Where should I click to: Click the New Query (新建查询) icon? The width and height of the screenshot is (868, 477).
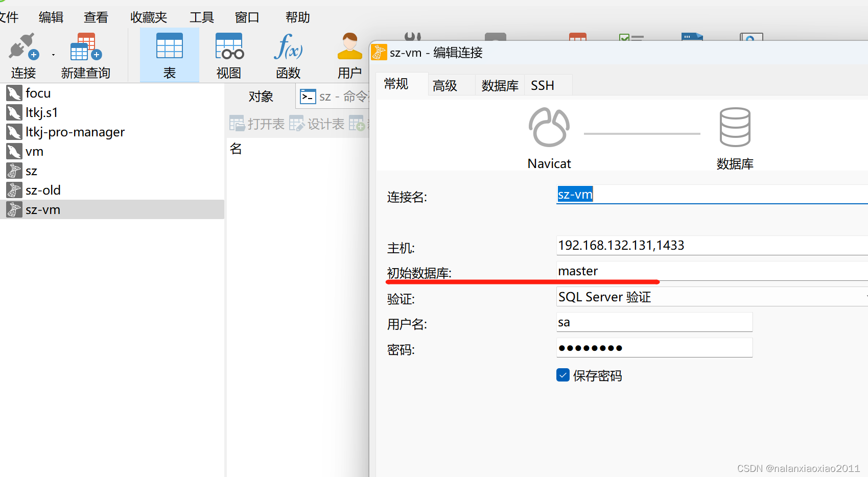[x=86, y=47]
